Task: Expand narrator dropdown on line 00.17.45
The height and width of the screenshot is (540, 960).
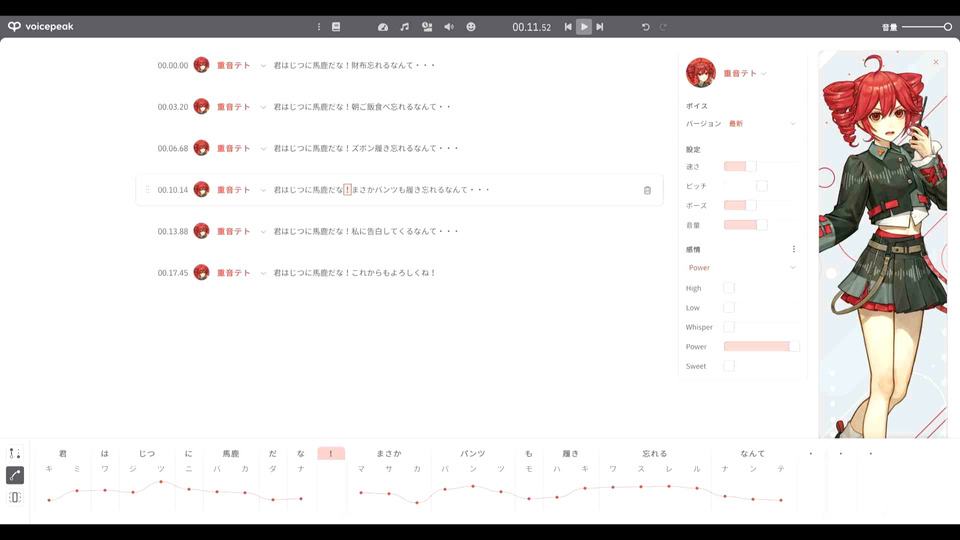Action: tap(263, 274)
